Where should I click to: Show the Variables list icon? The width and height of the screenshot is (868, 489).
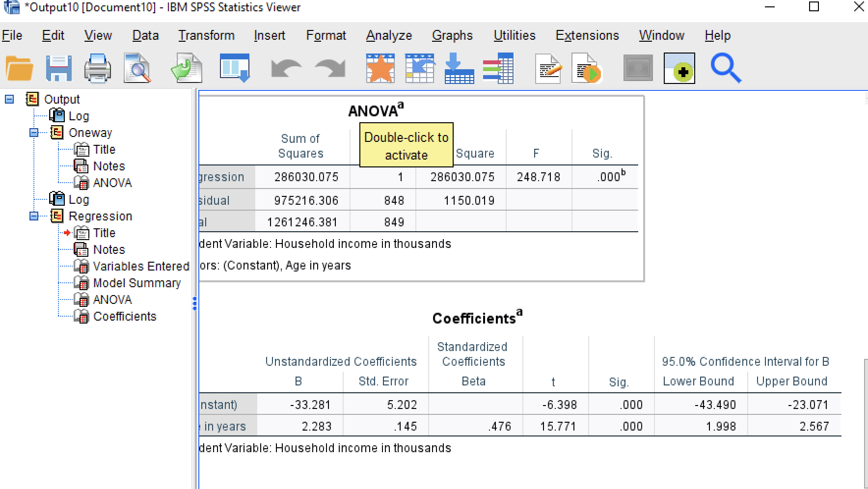(x=498, y=69)
